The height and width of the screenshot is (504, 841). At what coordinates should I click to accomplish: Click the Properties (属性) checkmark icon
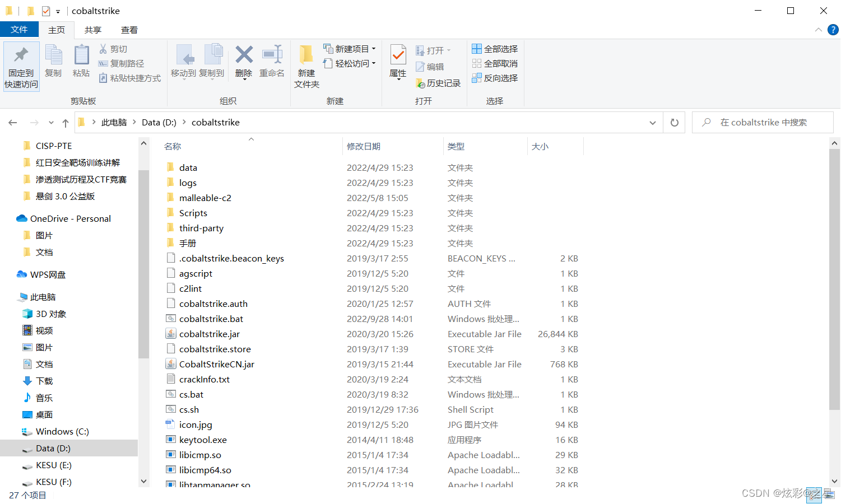398,55
